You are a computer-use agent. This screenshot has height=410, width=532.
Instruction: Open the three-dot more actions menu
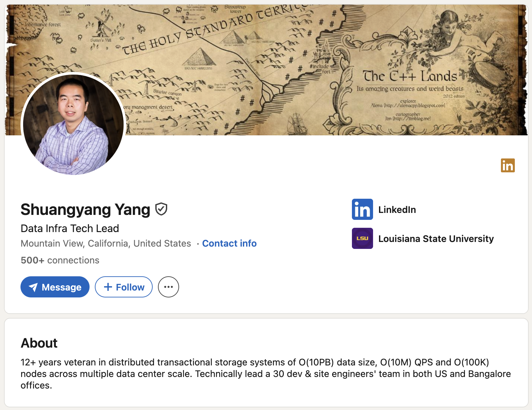[x=169, y=287]
